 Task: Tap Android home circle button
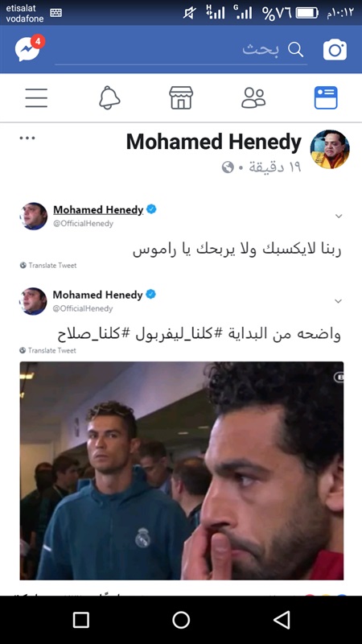point(181,620)
